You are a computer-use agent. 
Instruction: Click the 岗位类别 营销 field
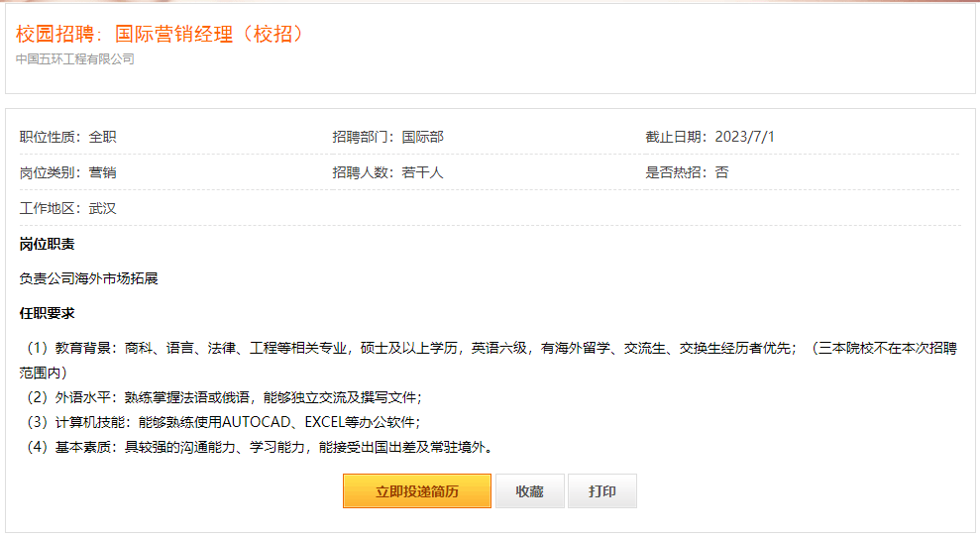click(68, 172)
